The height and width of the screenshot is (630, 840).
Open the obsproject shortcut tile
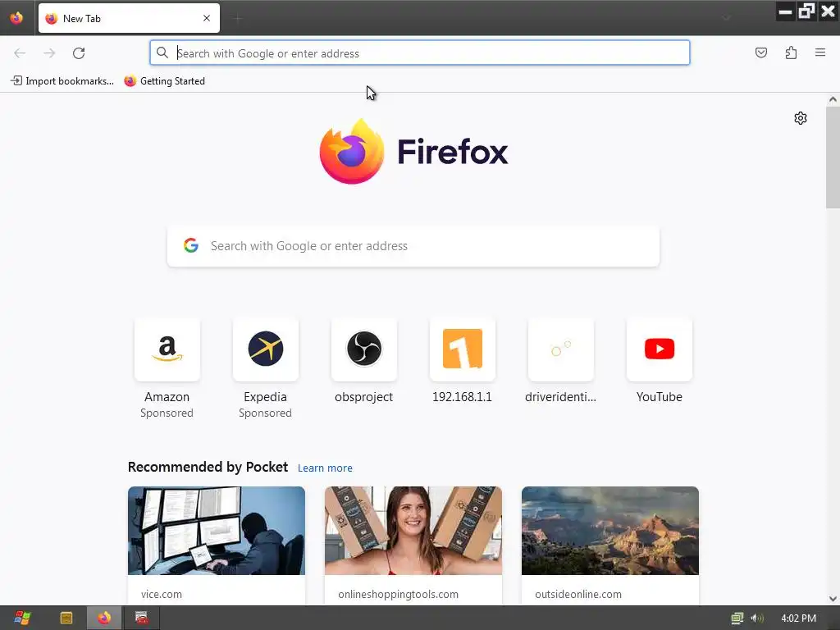[x=363, y=349]
